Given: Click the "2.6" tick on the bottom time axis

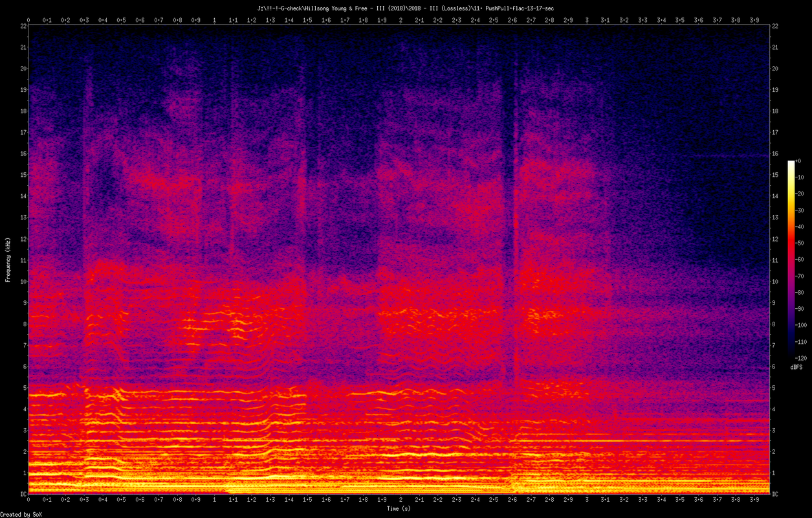Looking at the screenshot, I should [x=512, y=501].
